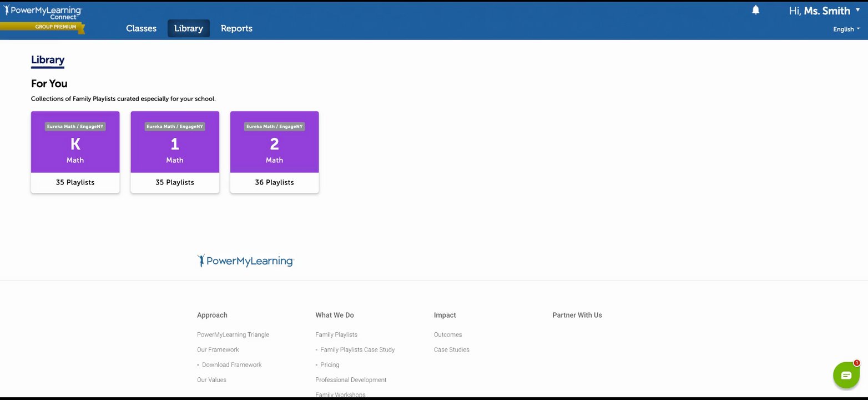Open Family Playlists Case Study link
Screen dimensions: 868x400
coord(357,349)
